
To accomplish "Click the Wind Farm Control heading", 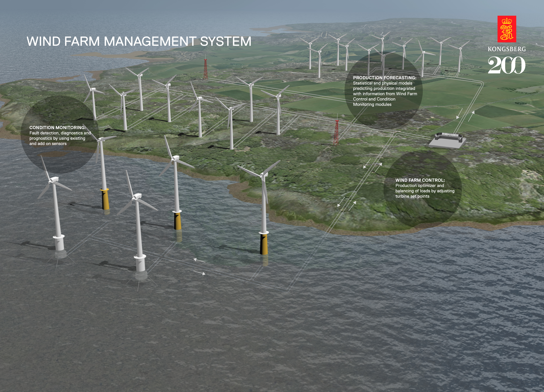I will coord(420,180).
